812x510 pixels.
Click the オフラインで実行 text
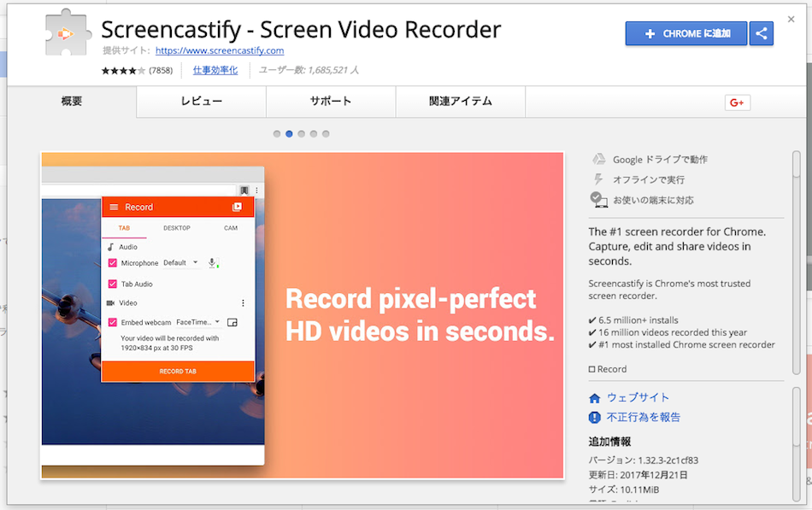(x=649, y=179)
